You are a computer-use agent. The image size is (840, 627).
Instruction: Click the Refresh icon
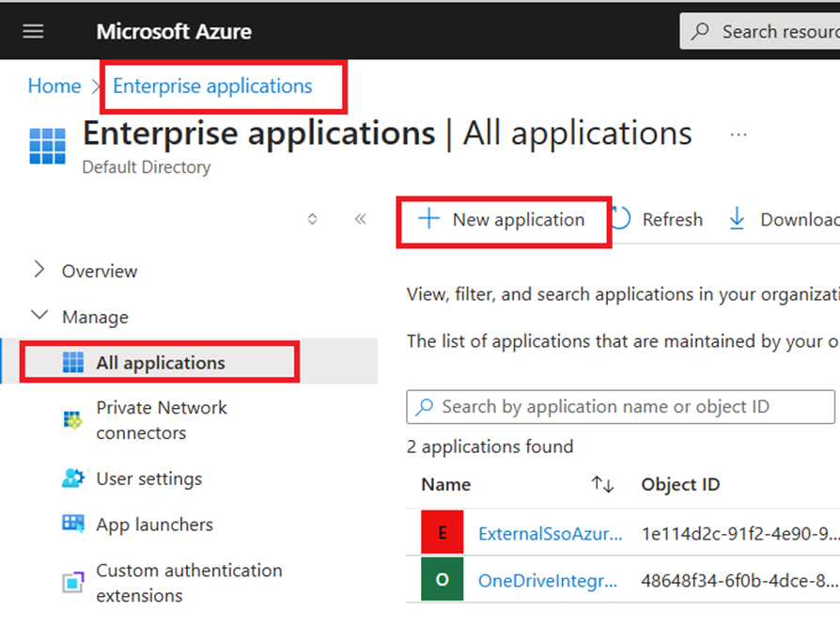tap(621, 219)
